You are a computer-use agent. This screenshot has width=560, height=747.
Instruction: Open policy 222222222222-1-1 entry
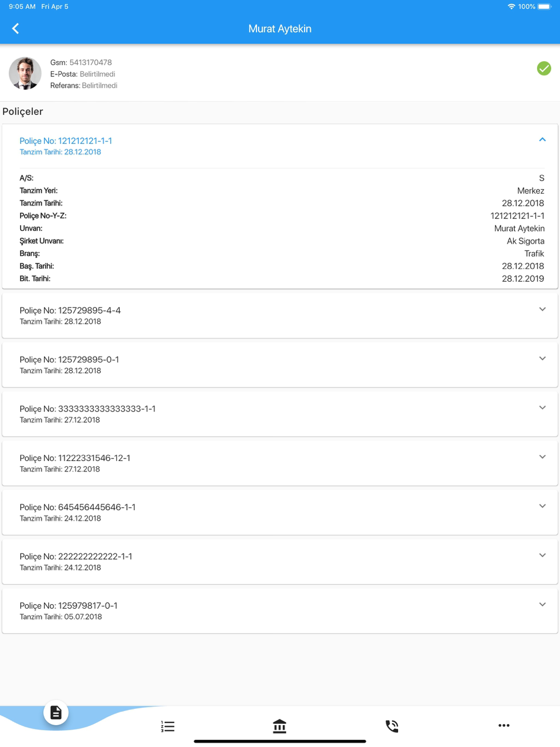coord(280,562)
